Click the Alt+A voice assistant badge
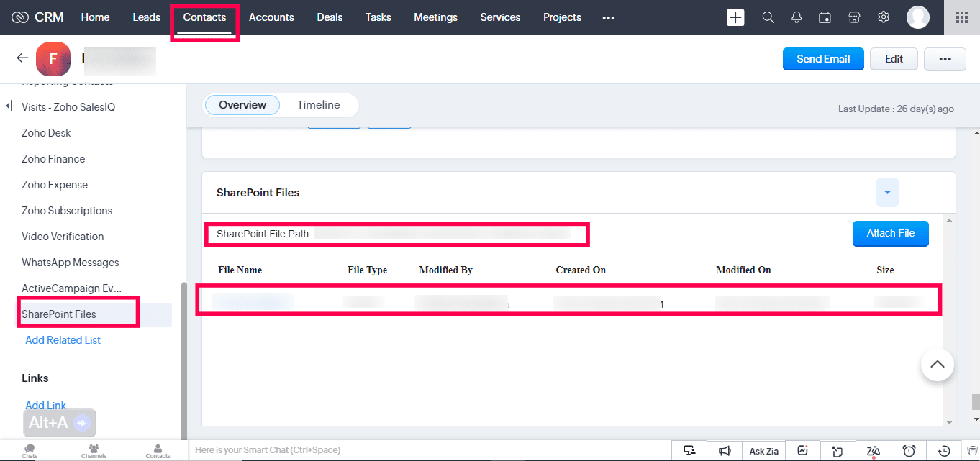Image resolution: width=980 pixels, height=461 pixels. click(x=60, y=423)
